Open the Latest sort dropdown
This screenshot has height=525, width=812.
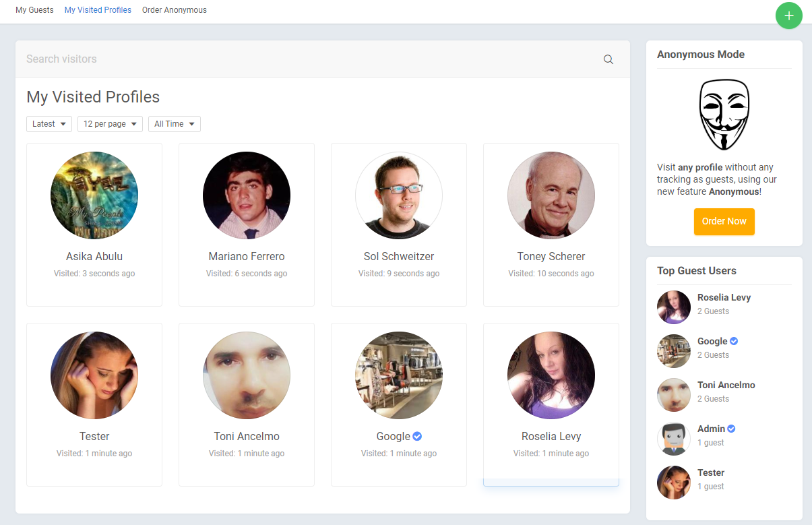click(49, 124)
